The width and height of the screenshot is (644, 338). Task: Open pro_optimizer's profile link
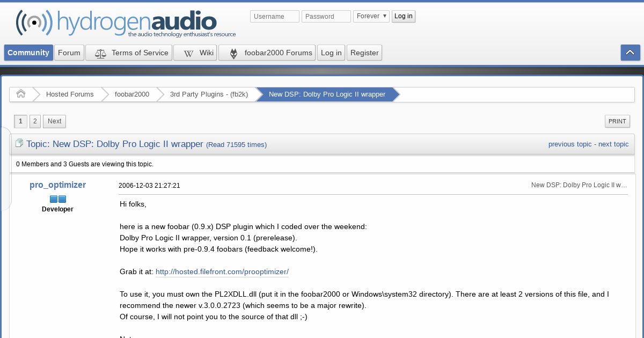click(57, 185)
